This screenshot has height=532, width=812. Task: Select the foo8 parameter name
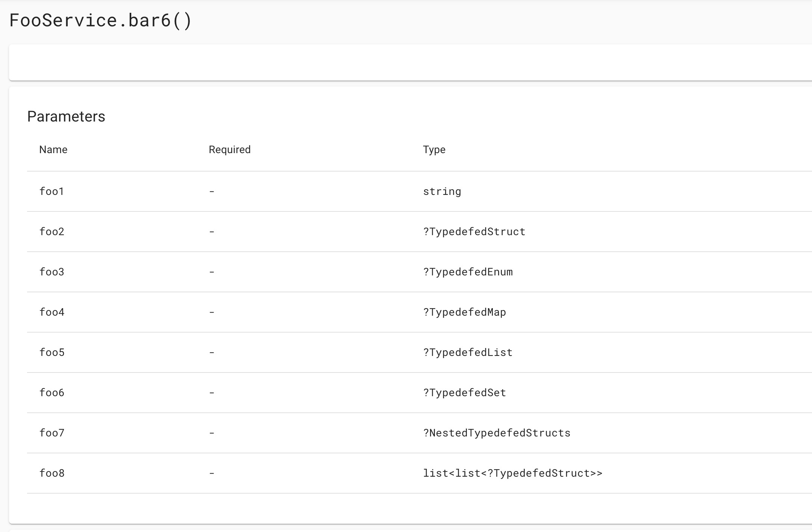[x=52, y=473]
